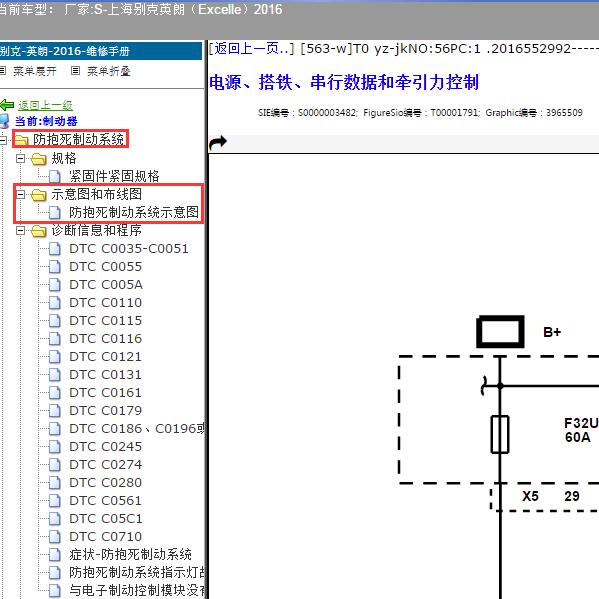Open DTC C0186、C0196 entry

[137, 429]
